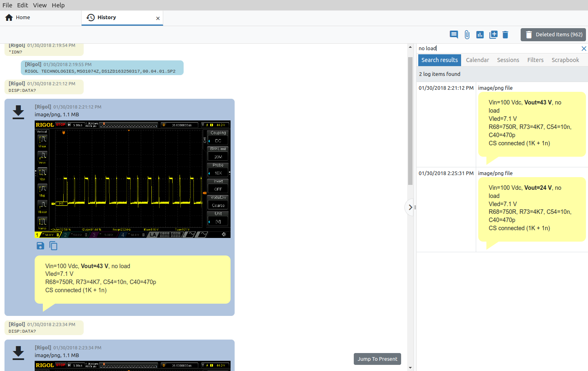The height and width of the screenshot is (371, 588).
Task: Download the 2:21:12 PM image attachment
Action: 18,112
